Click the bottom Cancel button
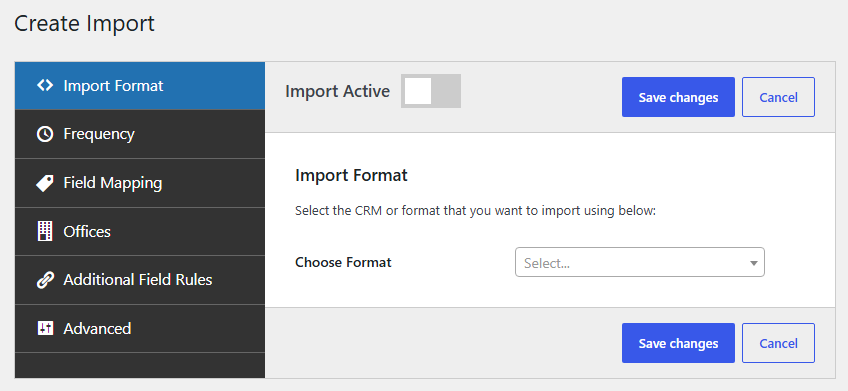 pos(778,343)
